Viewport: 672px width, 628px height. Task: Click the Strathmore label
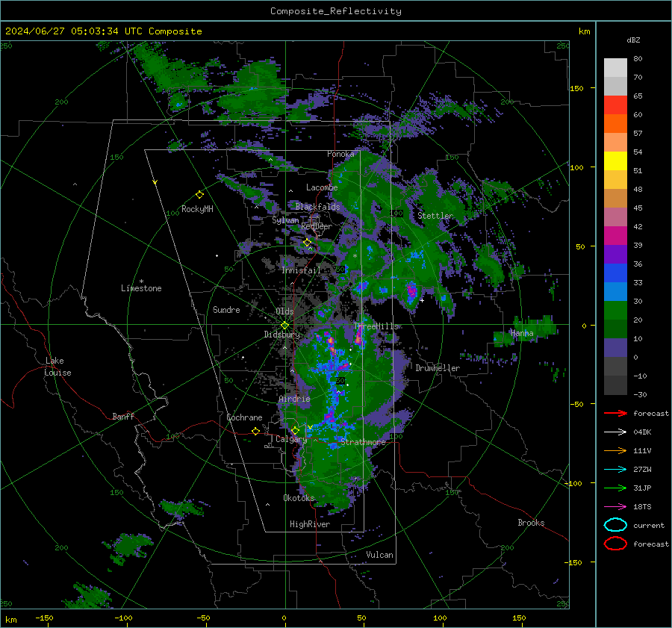[363, 442]
